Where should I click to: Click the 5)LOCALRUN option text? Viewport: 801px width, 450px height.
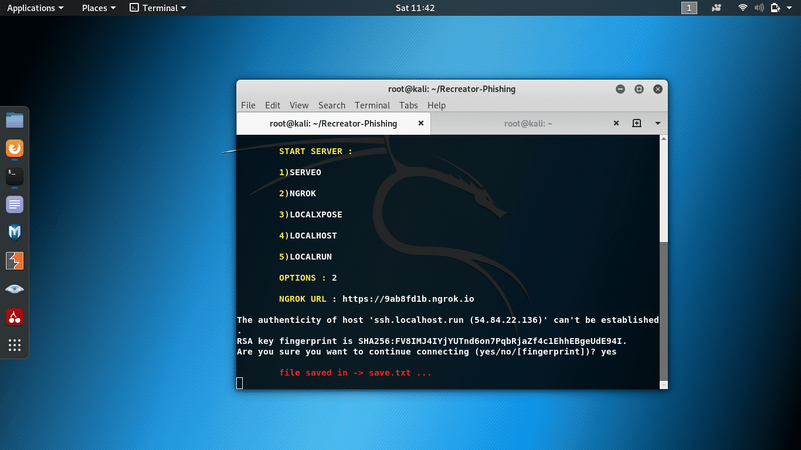(x=305, y=256)
